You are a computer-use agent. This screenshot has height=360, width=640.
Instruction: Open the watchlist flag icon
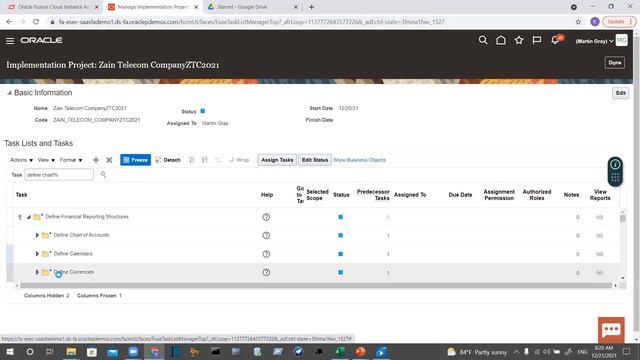point(537,40)
